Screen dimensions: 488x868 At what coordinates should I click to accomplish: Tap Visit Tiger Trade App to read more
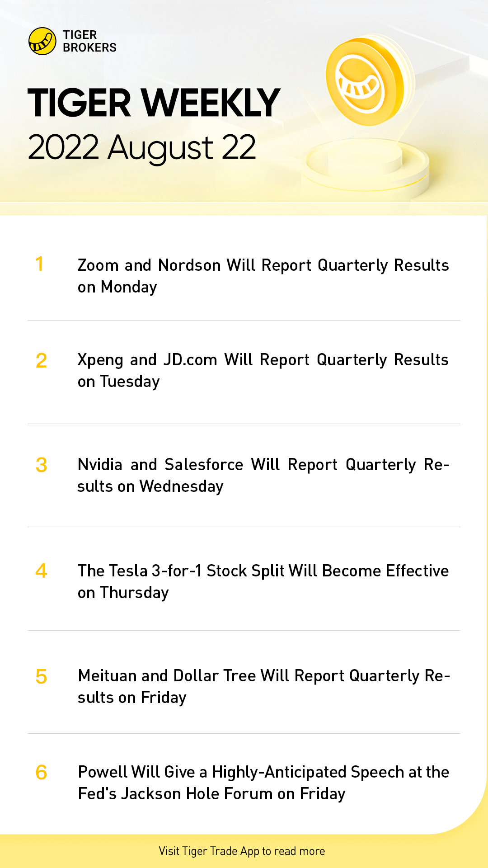[242, 851]
